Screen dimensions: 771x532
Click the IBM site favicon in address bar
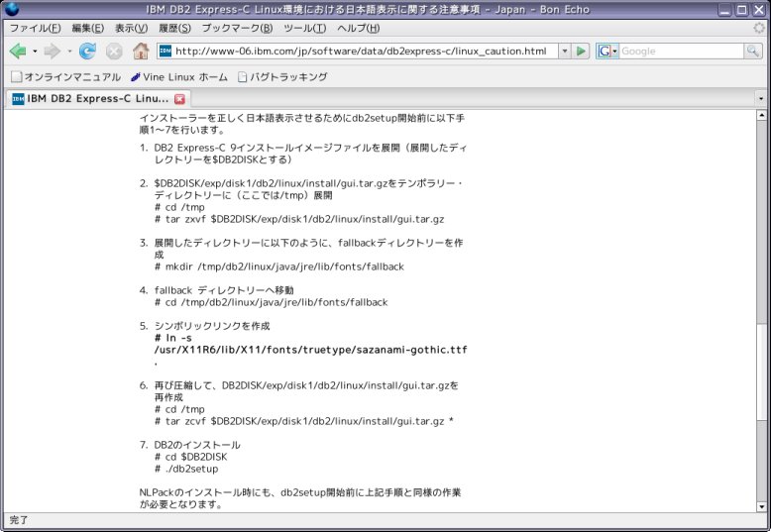click(x=165, y=51)
